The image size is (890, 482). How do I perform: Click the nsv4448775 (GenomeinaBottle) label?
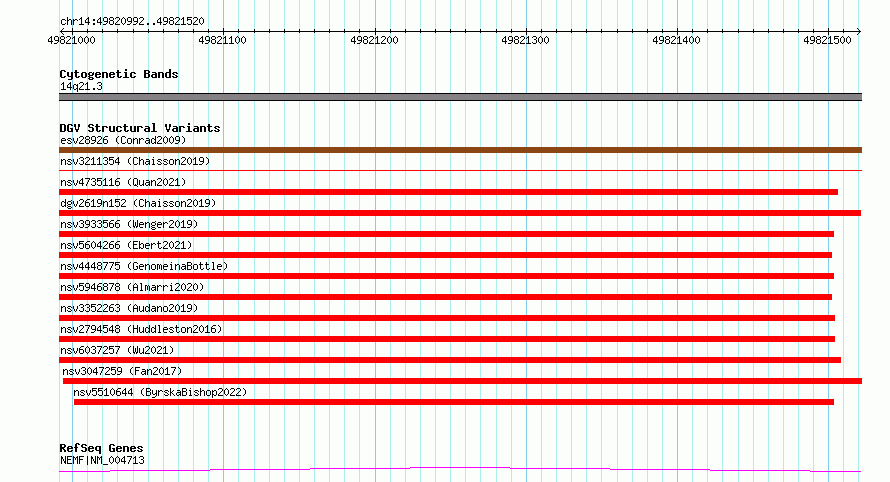pos(144,266)
